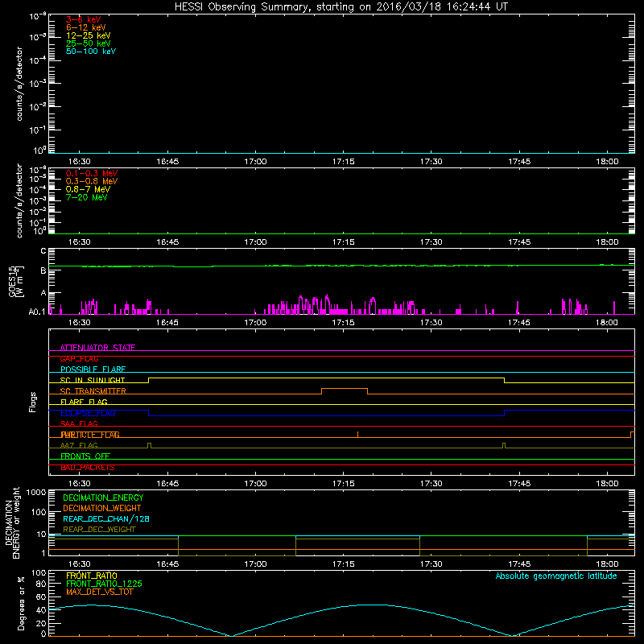Click the DECIMATION_ENERGY legend entry

coord(103,497)
